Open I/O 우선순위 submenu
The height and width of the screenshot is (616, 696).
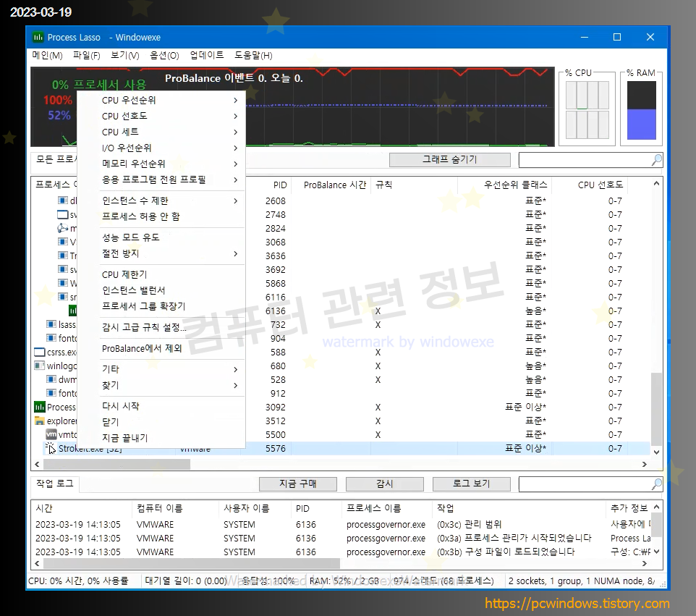[x=161, y=148]
